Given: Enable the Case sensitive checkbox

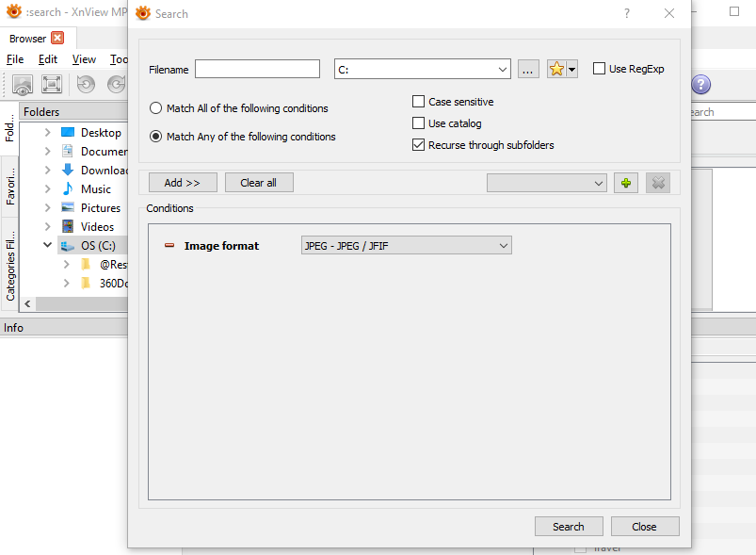Looking at the screenshot, I should coord(418,102).
